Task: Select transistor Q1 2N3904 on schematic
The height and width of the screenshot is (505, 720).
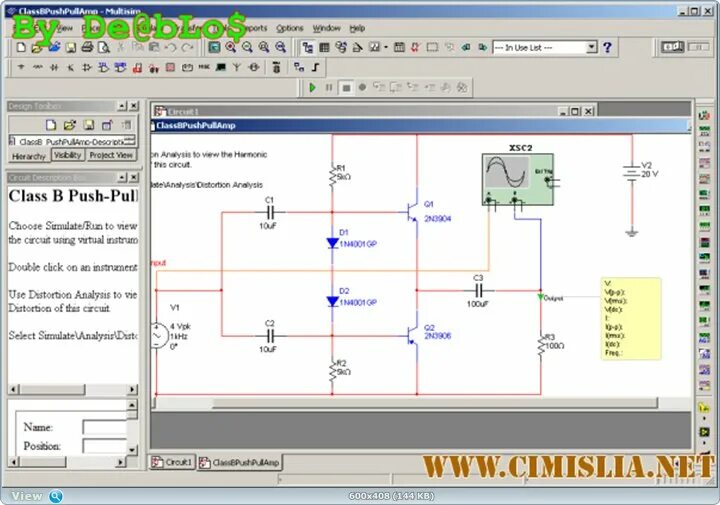Action: 413,212
